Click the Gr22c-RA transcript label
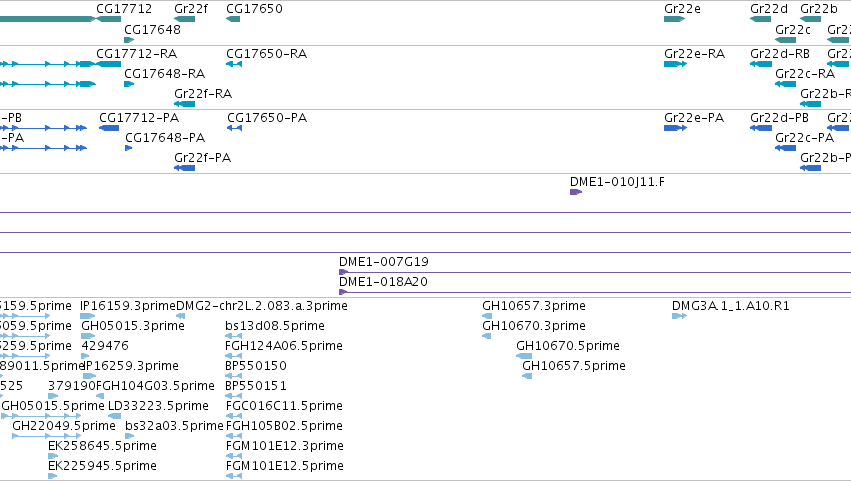 pos(805,73)
